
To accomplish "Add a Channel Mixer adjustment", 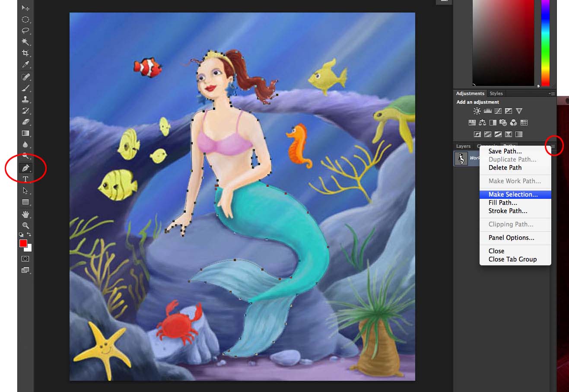I will [513, 122].
